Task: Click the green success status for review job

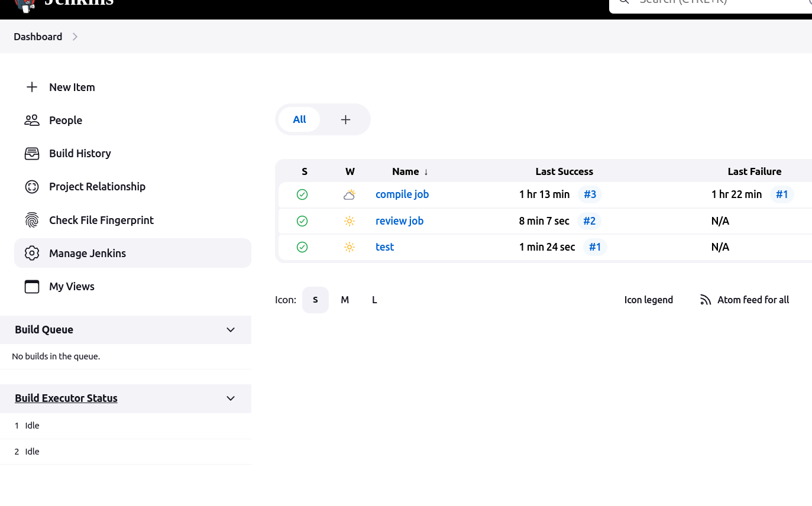Action: 302,220
